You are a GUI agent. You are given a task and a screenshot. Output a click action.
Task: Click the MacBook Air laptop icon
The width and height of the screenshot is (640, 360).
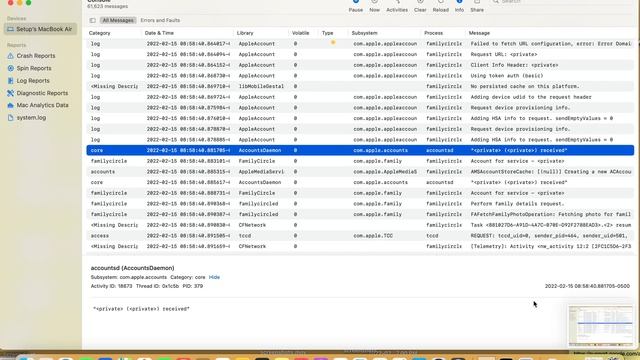(x=11, y=29)
